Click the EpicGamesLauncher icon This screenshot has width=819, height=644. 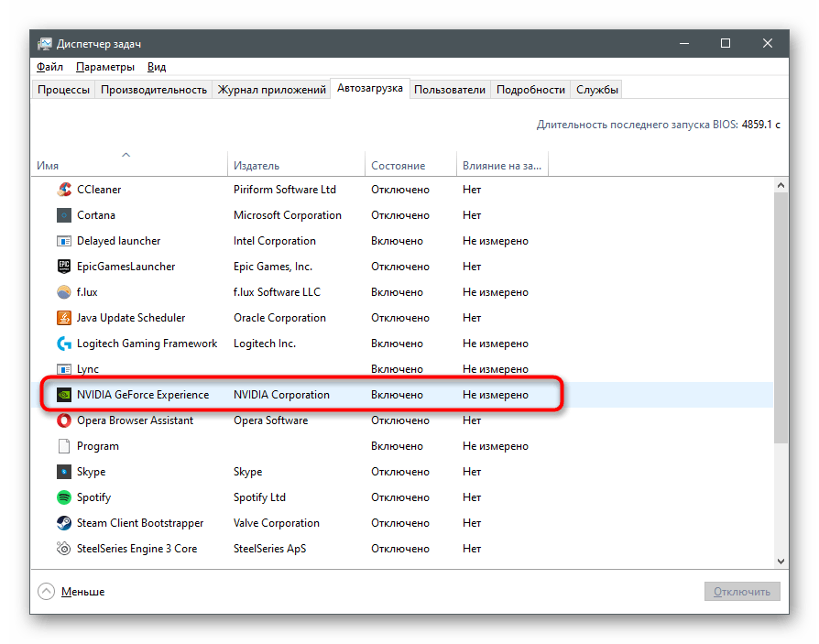pyautogui.click(x=64, y=267)
